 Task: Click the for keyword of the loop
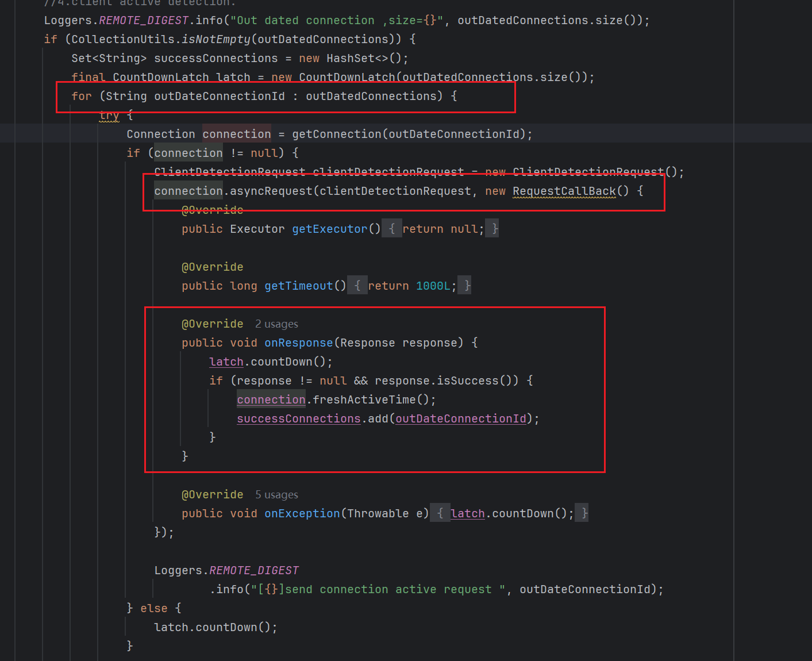tap(81, 96)
